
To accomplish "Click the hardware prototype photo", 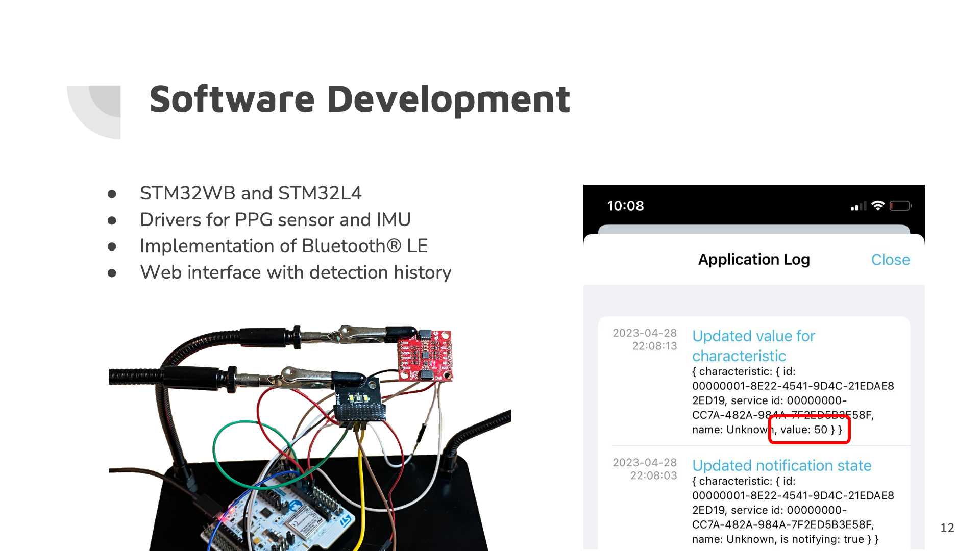I will (x=310, y=438).
